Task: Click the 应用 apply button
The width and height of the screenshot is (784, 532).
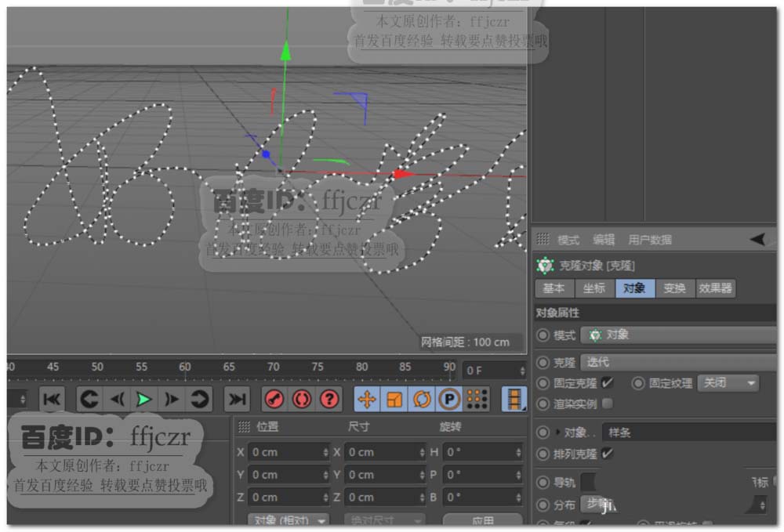Action: coord(482,519)
